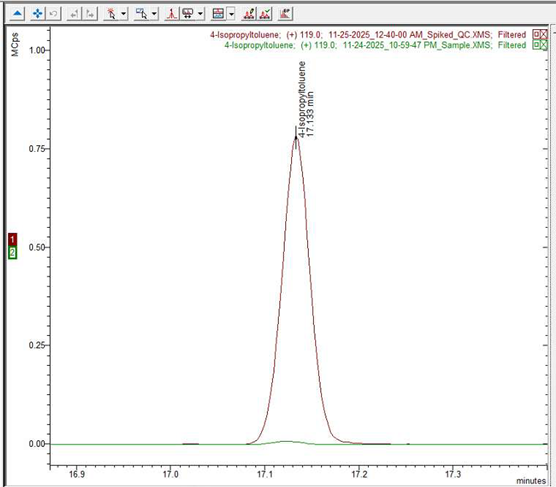
Task: Close the Spiked_QC trace with its X button
Action: [544, 34]
